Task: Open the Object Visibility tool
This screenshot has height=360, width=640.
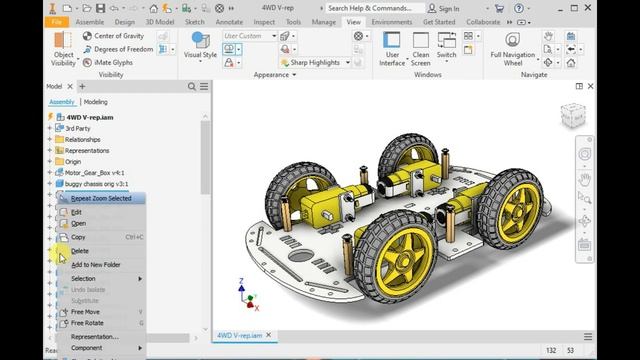Action: click(x=63, y=49)
